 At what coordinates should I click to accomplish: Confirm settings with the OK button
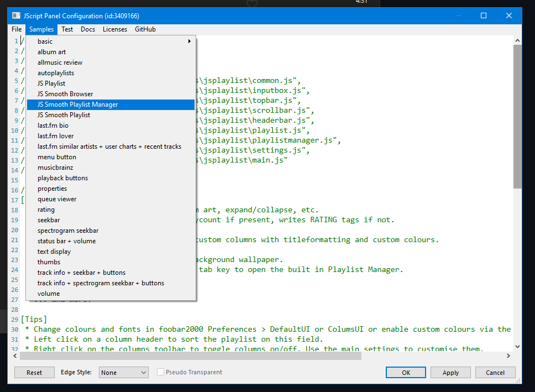[406, 372]
